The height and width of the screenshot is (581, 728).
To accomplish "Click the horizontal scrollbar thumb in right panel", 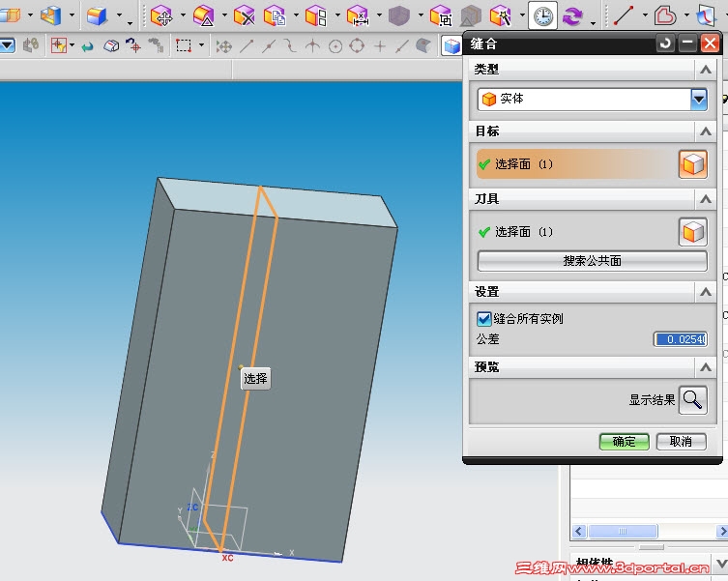I will point(623,531).
